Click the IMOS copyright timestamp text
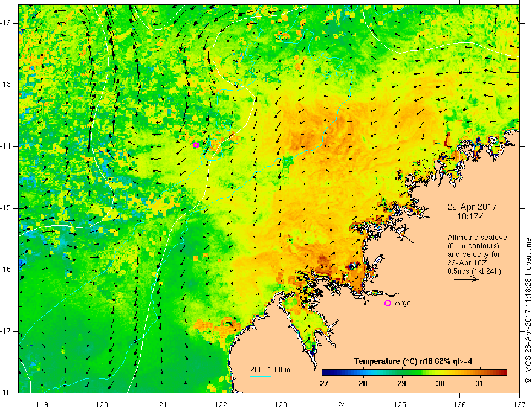 click(x=528, y=310)
